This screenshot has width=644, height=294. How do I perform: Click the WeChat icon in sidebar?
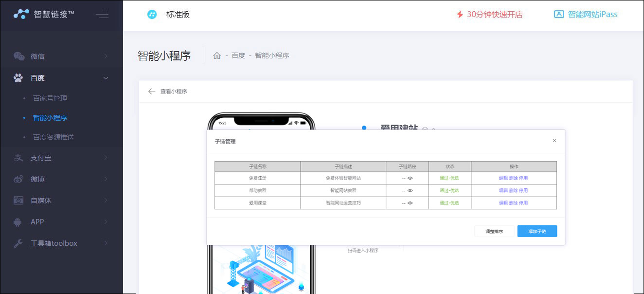point(19,56)
